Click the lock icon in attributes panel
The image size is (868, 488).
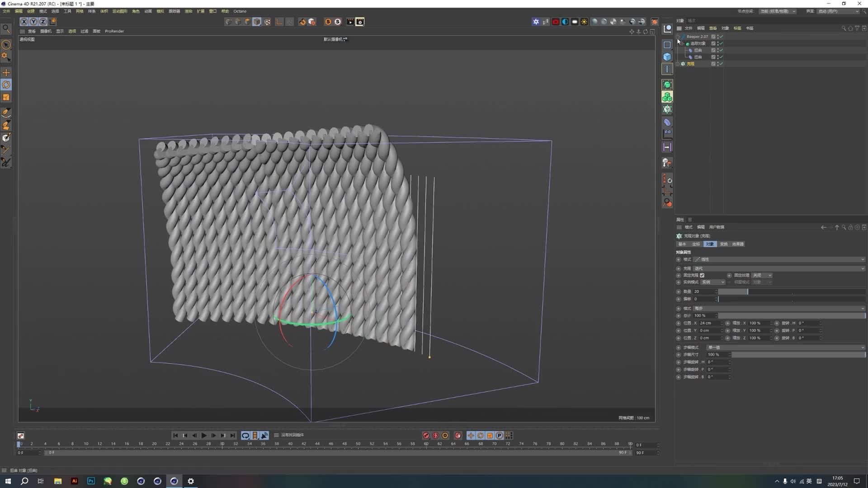point(850,227)
